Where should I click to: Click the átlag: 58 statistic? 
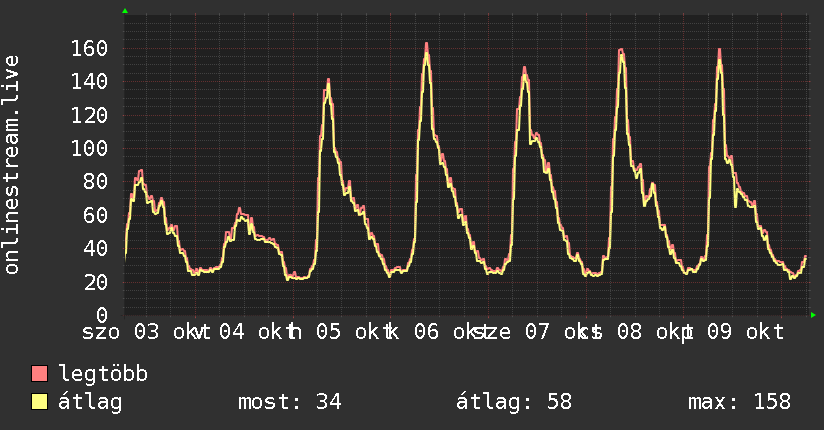click(513, 402)
